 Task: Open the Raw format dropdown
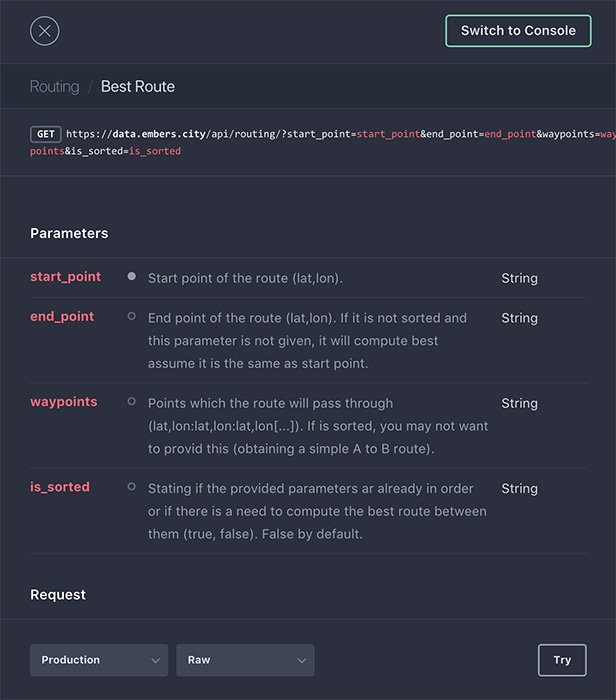click(x=245, y=660)
